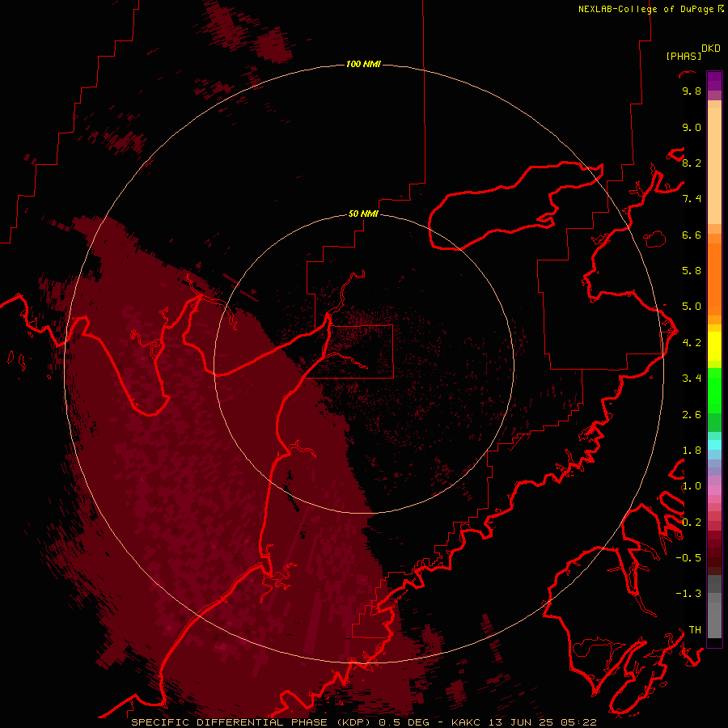The width and height of the screenshot is (728, 728).
Task: Click the bright green segment of color bar
Action: tap(714, 390)
